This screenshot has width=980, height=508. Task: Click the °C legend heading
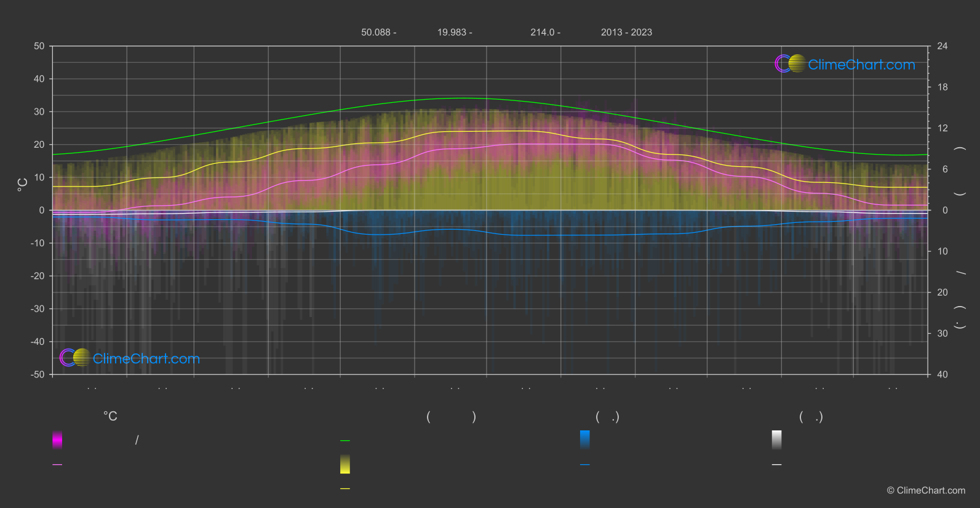click(x=110, y=416)
